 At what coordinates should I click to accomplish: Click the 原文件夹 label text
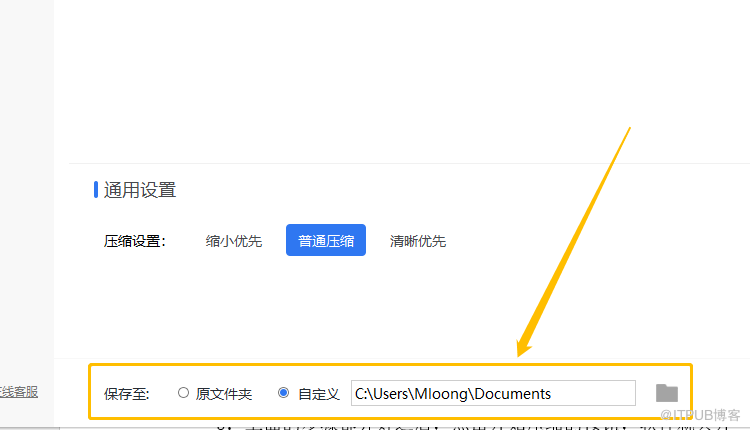[224, 394]
